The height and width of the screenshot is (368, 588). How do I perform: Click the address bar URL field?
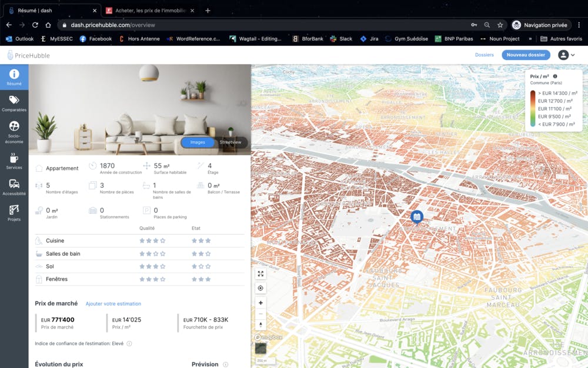click(262, 25)
